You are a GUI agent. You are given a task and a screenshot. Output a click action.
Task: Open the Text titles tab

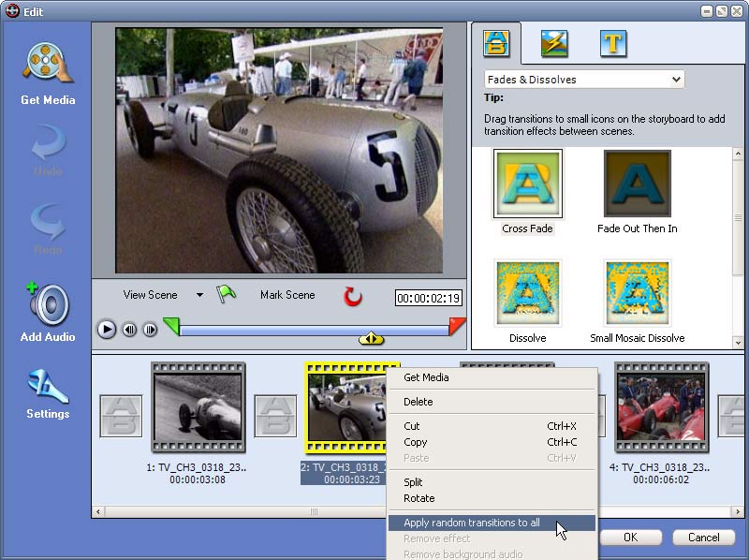click(x=613, y=43)
